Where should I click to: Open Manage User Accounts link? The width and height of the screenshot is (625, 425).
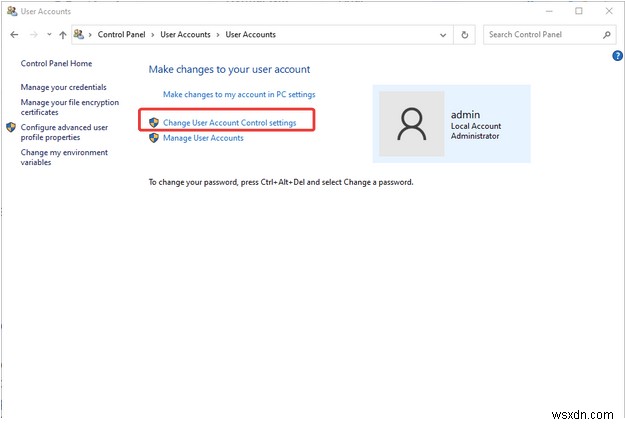203,138
